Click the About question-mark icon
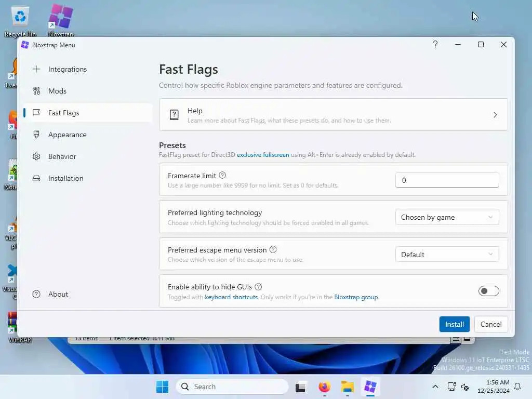Viewport: 532px width, 399px height. click(36, 294)
